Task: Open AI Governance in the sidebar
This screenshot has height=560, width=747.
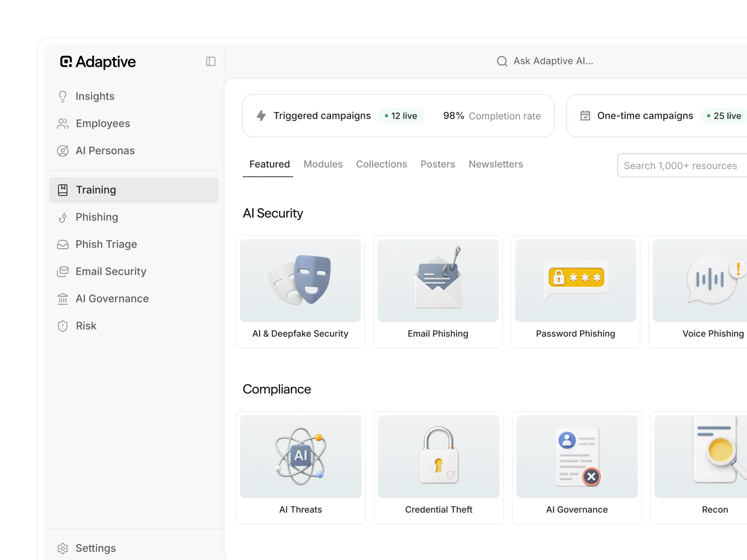Action: pyautogui.click(x=134, y=299)
